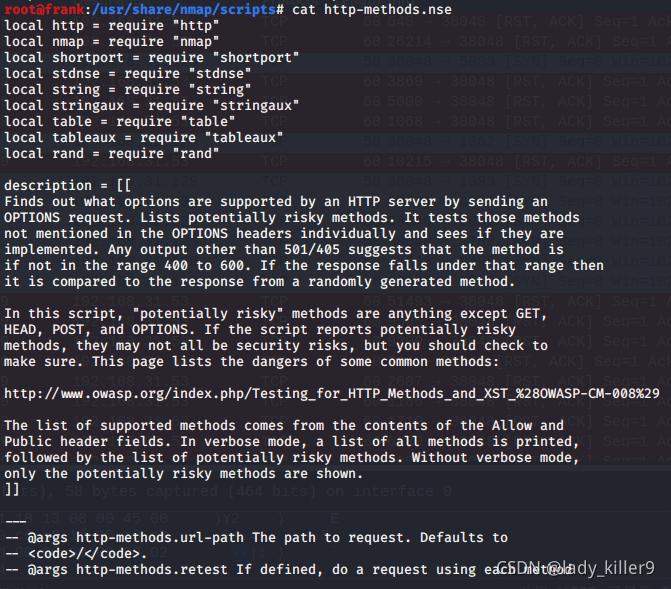Click the '@args http-methods.retest' line
This screenshot has height=589, width=671.
(x=288, y=570)
